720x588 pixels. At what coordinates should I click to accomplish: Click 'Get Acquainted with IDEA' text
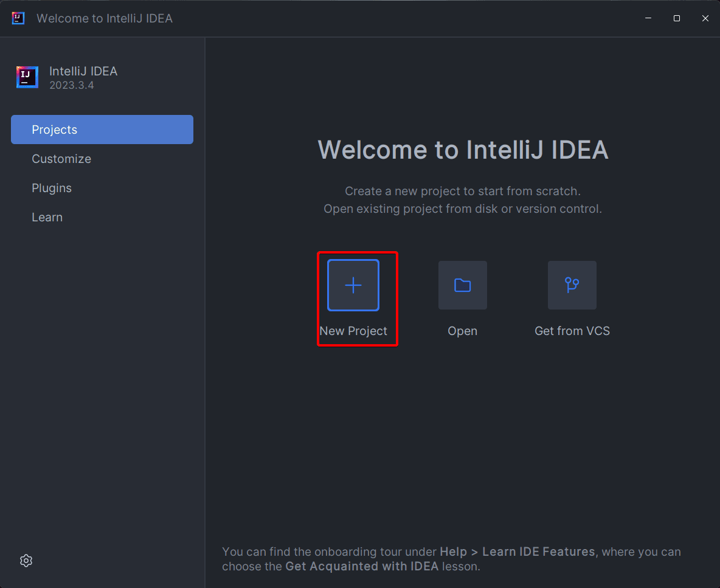pos(362,567)
